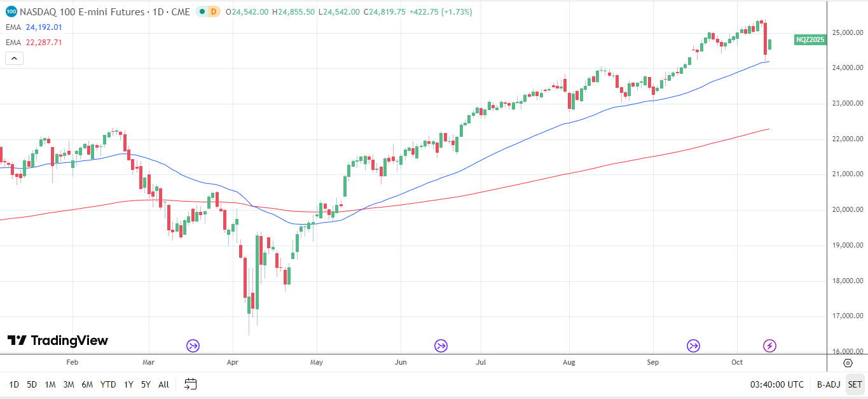868x399 pixels.
Task: Switch to the YTD date range
Action: (x=108, y=384)
